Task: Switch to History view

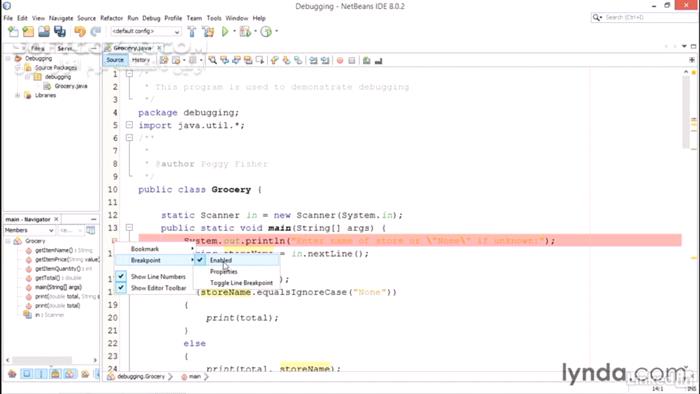Action: coord(141,60)
